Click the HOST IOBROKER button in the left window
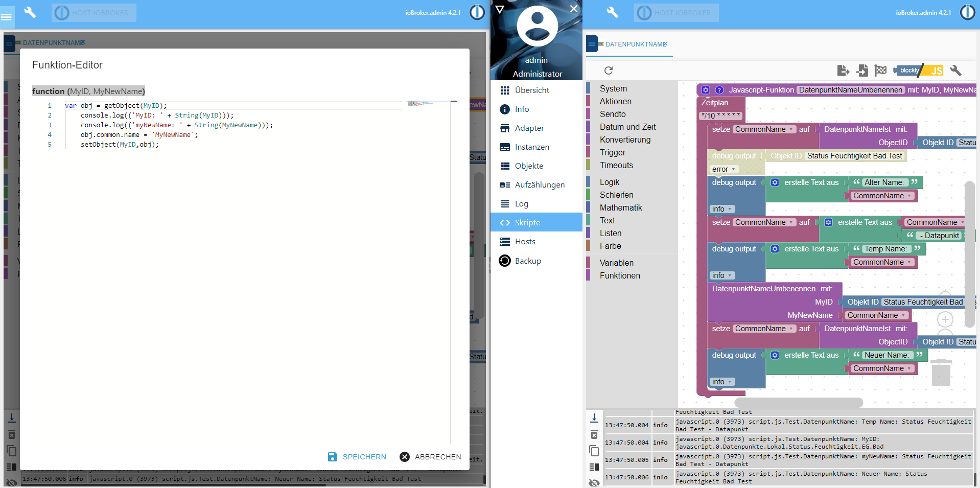980x488 pixels. pyautogui.click(x=94, y=13)
